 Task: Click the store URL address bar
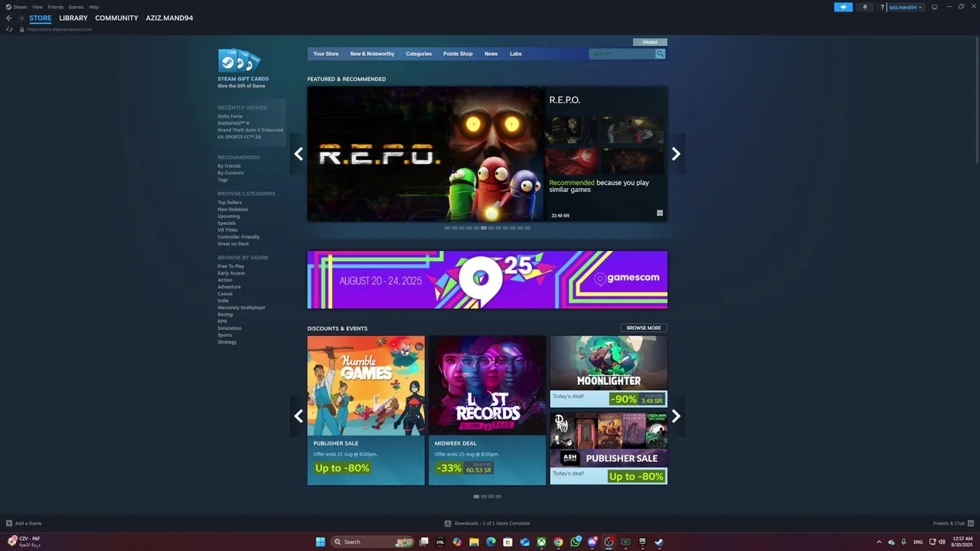tap(60, 29)
